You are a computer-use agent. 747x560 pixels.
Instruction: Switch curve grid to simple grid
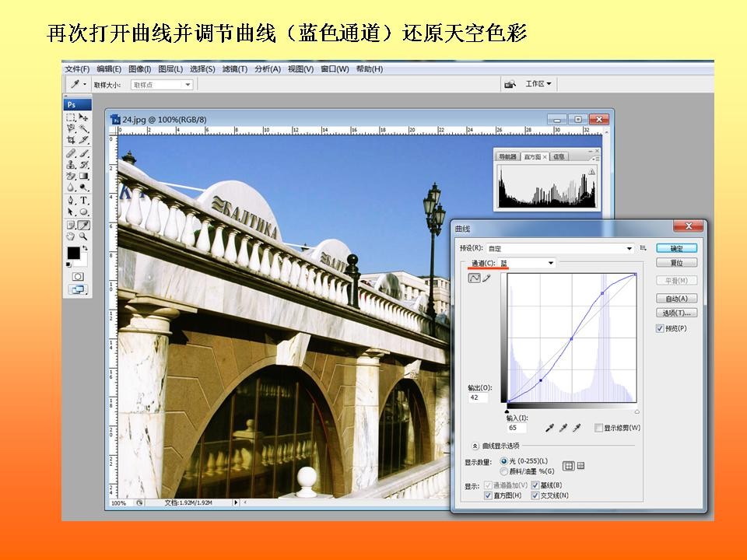point(569,466)
